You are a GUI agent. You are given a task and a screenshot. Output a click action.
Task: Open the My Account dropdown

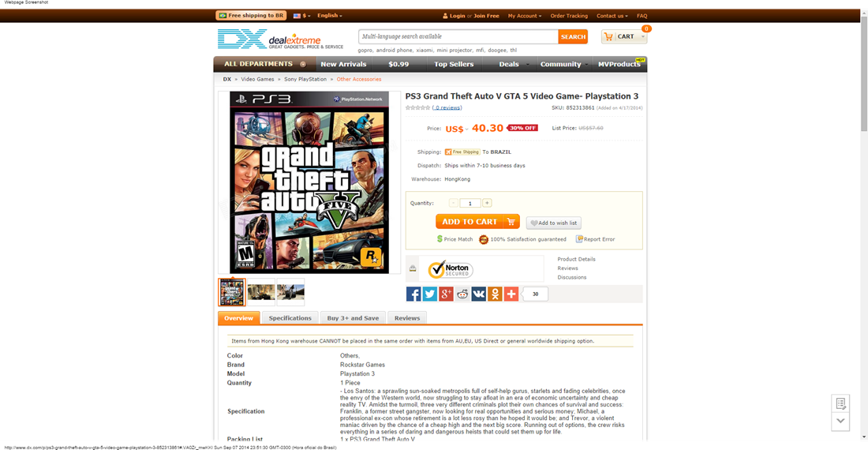click(x=525, y=16)
